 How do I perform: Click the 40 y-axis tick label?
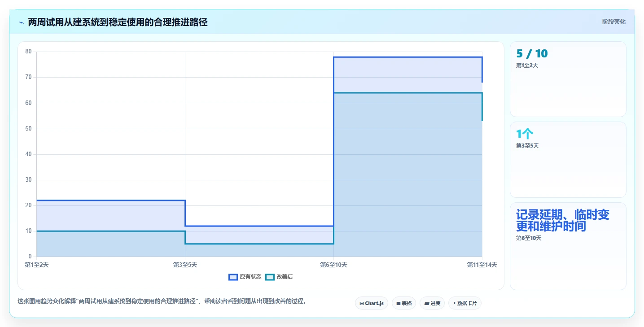tap(28, 154)
